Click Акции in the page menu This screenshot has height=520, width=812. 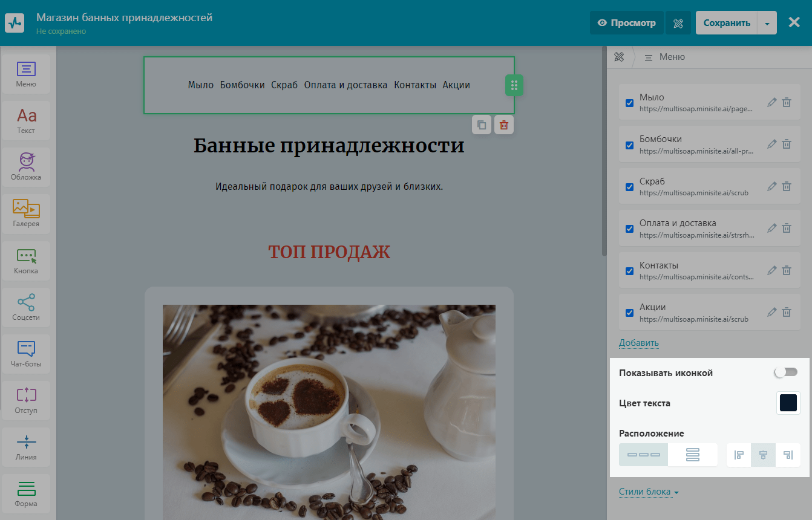click(x=456, y=85)
